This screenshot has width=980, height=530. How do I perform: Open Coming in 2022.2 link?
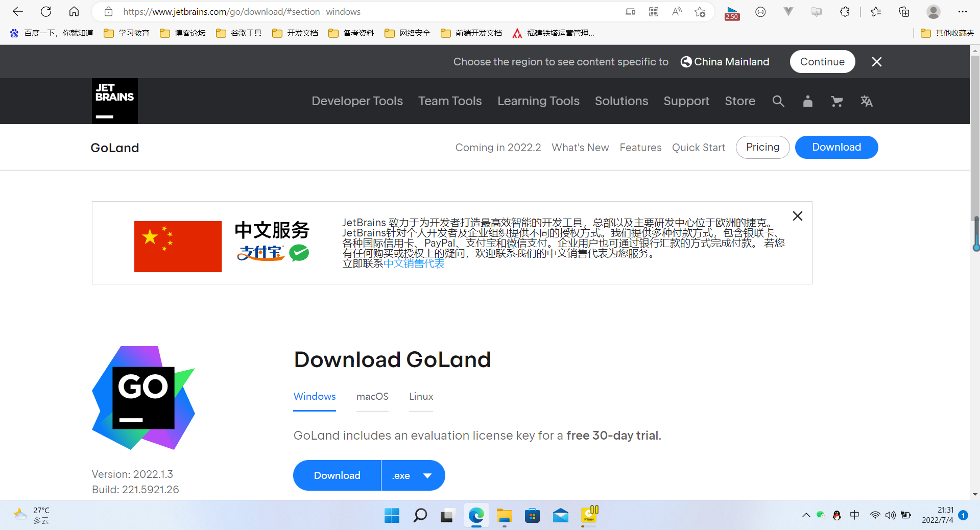coord(498,148)
